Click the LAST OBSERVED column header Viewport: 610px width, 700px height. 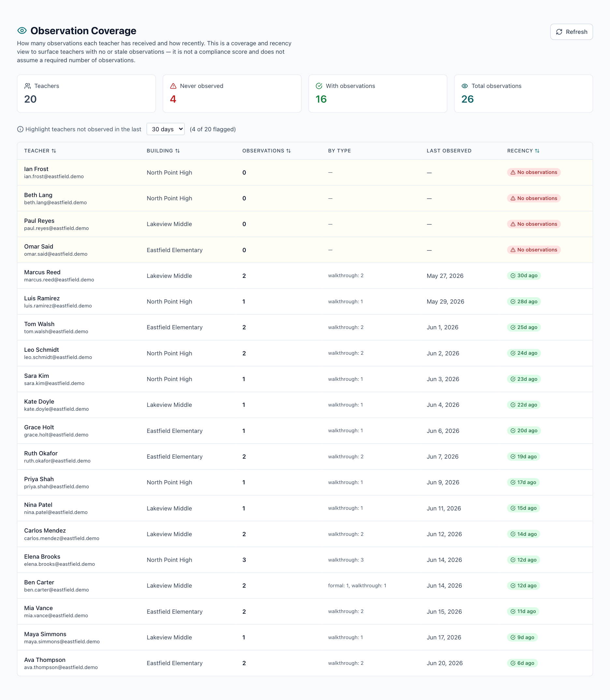(x=449, y=151)
